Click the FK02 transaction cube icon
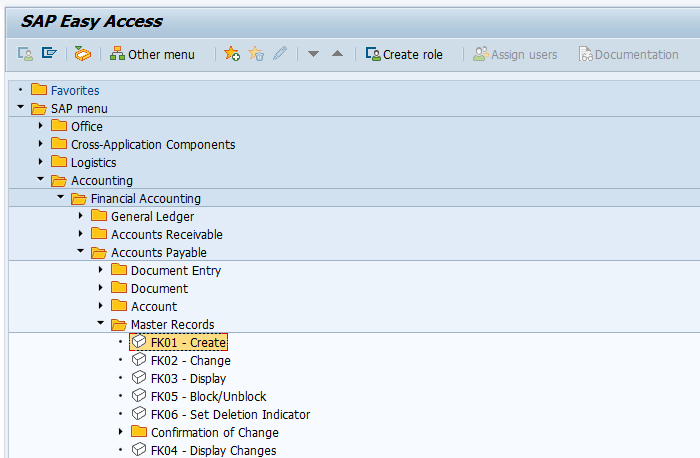700x458 pixels. (139, 359)
